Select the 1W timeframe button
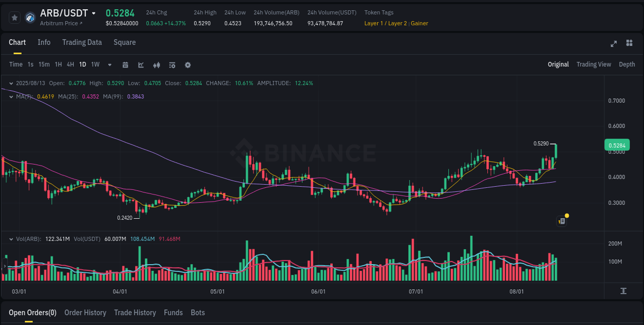 (x=95, y=65)
